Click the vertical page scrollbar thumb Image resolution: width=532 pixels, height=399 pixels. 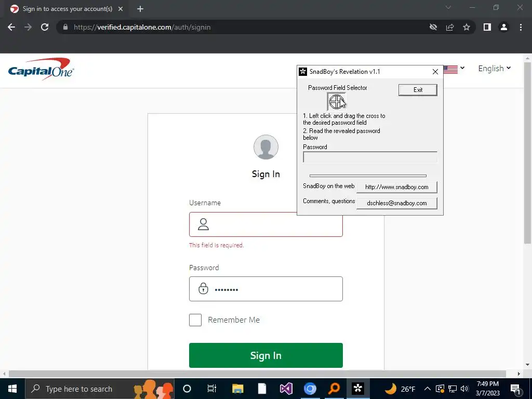tap(527, 153)
